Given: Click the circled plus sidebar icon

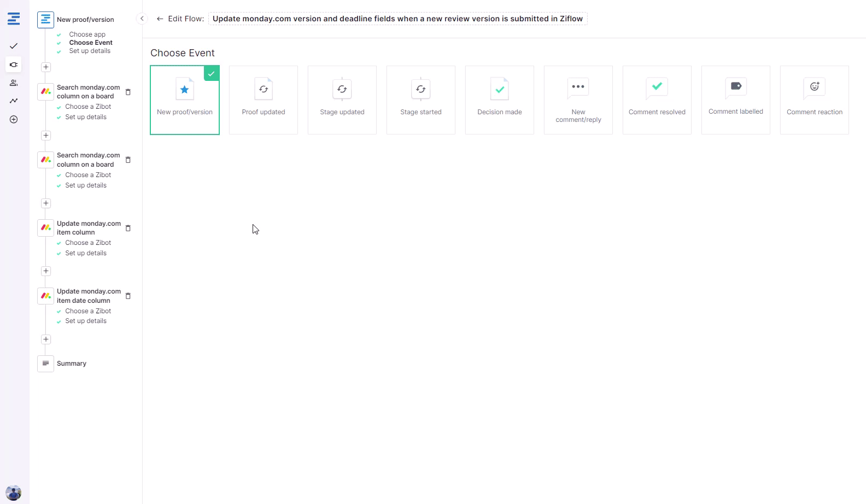Looking at the screenshot, I should point(14,120).
